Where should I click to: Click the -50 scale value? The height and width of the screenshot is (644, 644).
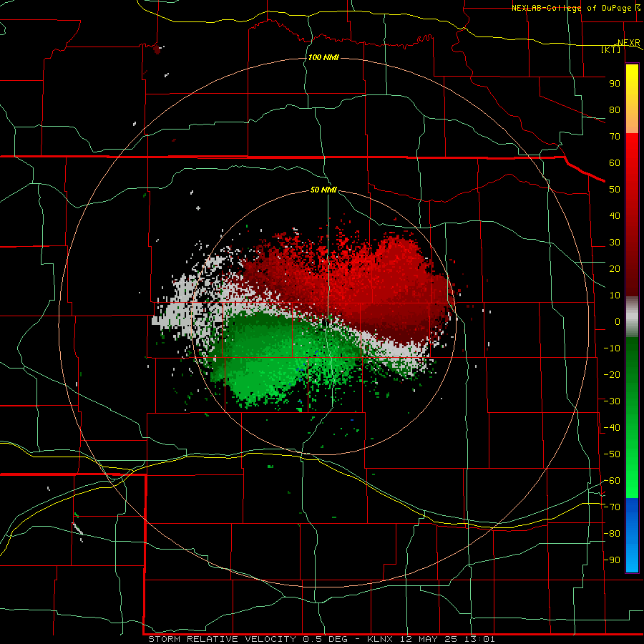[x=612, y=454]
